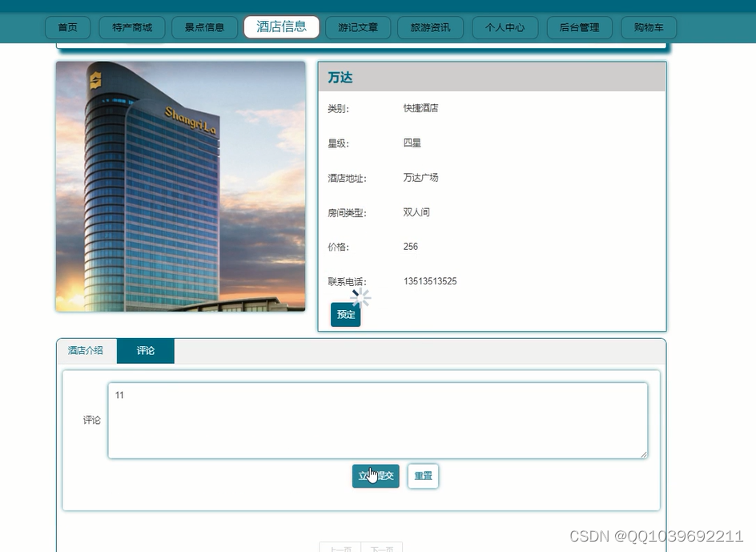The width and height of the screenshot is (756, 552).
Task: Click the category value 快捷酒店
Action: tap(421, 108)
